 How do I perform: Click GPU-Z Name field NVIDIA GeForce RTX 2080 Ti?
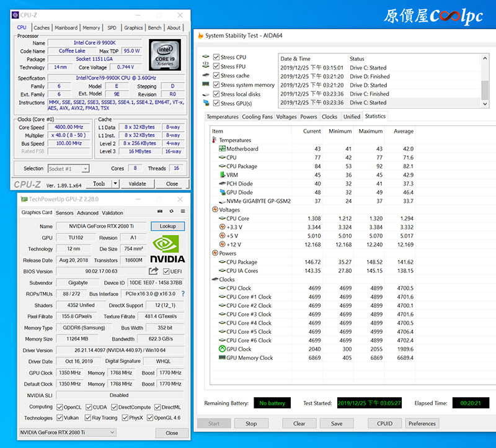pyautogui.click(x=101, y=226)
